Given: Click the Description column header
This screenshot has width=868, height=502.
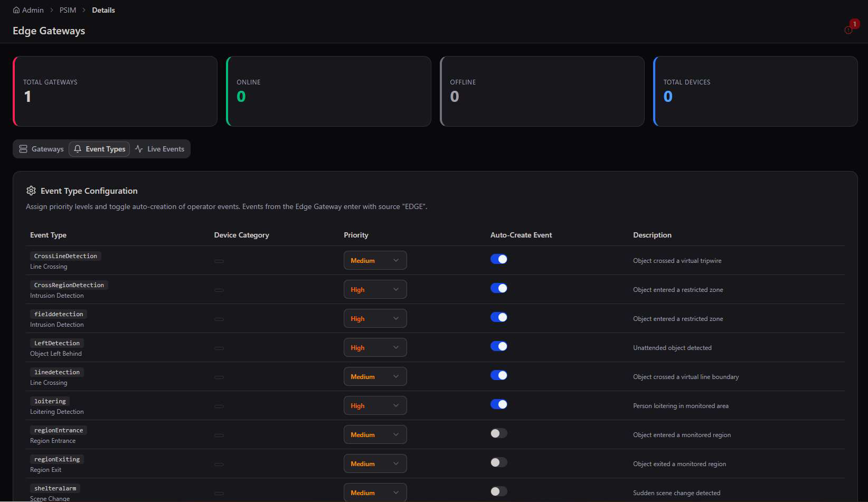Looking at the screenshot, I should [x=652, y=235].
